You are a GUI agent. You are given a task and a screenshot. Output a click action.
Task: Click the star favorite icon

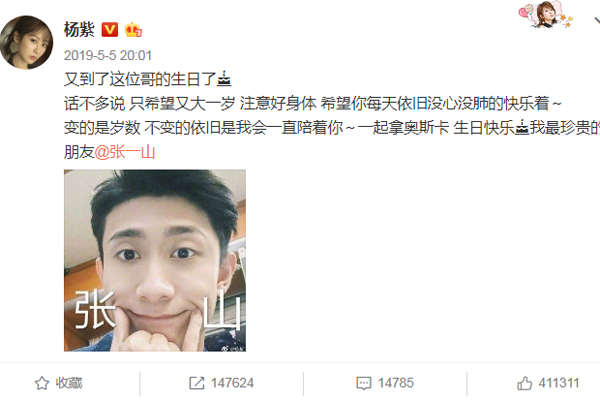coord(42,383)
